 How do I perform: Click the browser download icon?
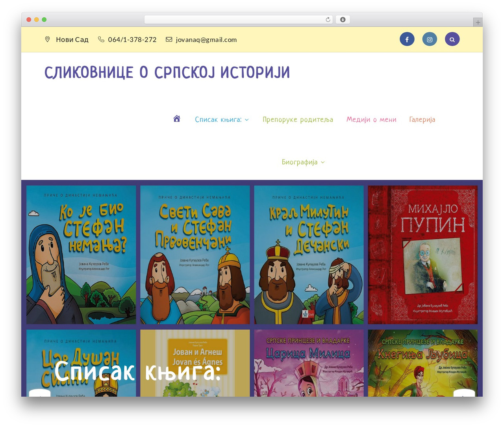pos(343,20)
